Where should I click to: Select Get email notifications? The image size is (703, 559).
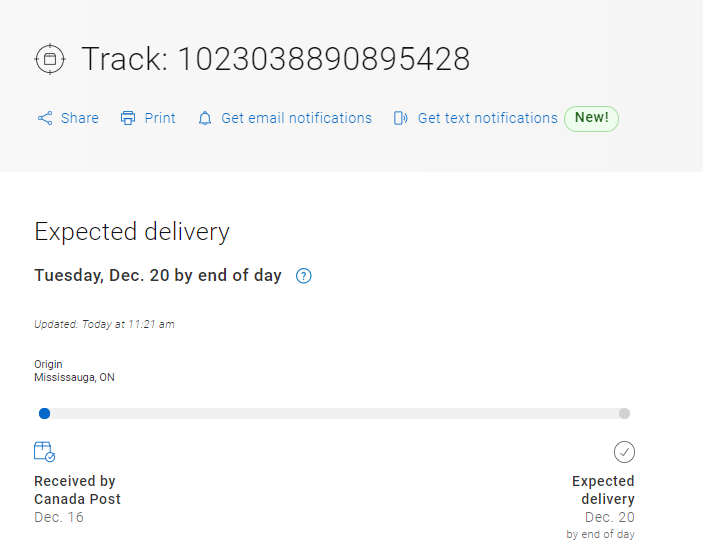click(x=296, y=118)
